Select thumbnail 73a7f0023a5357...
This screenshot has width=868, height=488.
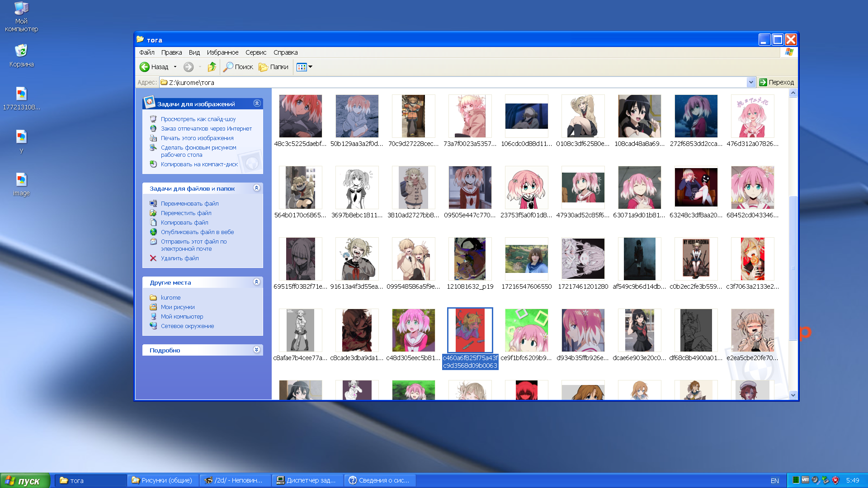pos(470,116)
